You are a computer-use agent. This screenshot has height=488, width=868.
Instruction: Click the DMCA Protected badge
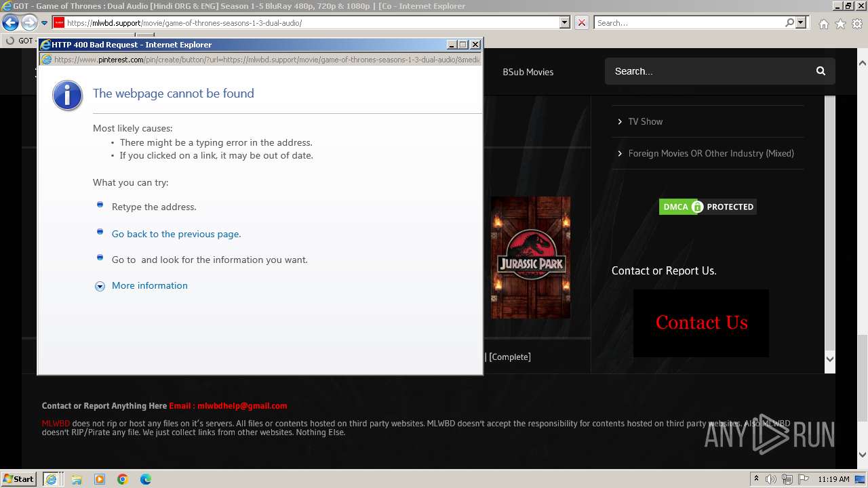point(707,207)
